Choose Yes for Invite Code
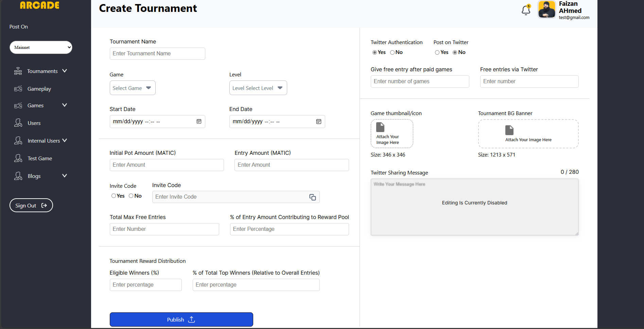Viewport: 644px width, 329px height. (x=114, y=196)
